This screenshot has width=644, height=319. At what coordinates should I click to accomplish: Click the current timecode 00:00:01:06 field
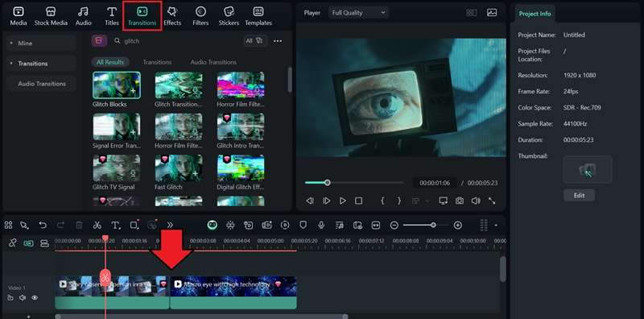tap(435, 183)
